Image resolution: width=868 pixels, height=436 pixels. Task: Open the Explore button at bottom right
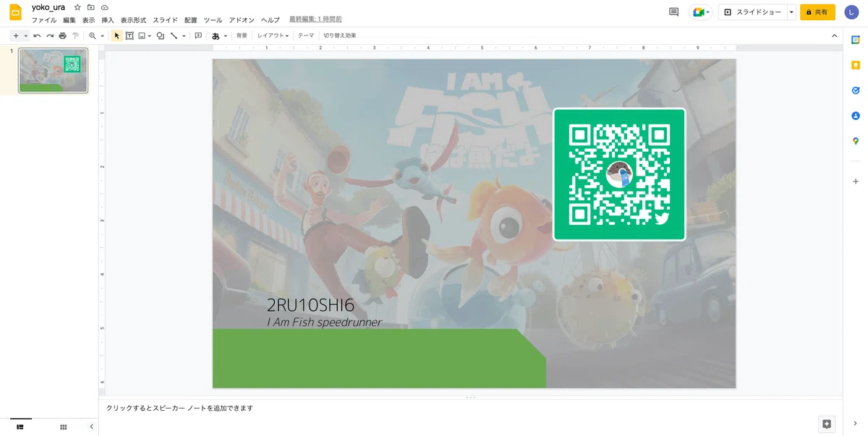827,424
